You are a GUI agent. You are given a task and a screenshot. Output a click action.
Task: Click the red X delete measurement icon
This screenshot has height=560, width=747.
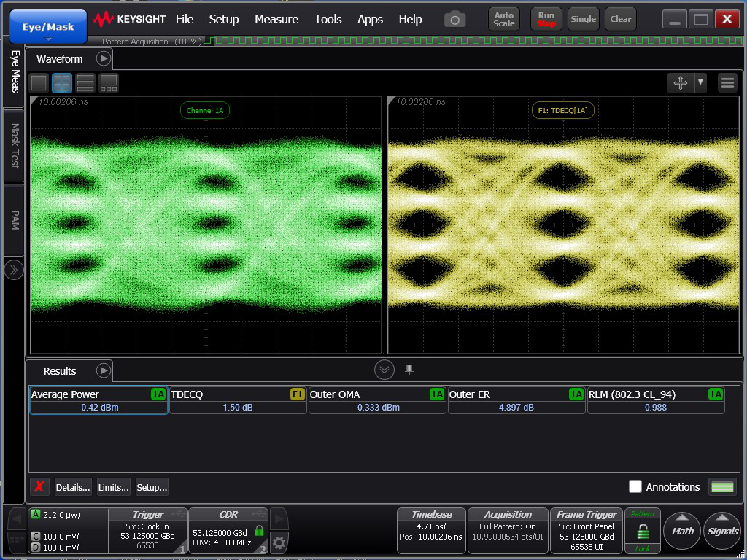click(39, 487)
